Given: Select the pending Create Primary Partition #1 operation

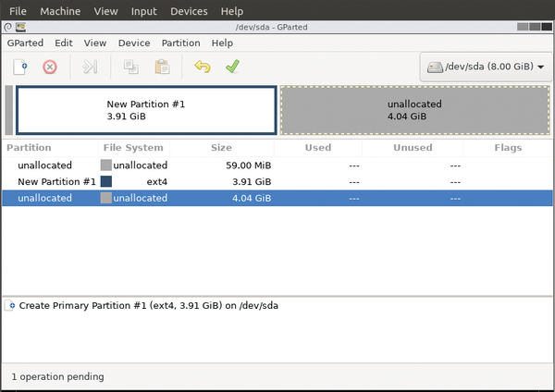Looking at the screenshot, I should [x=148, y=306].
